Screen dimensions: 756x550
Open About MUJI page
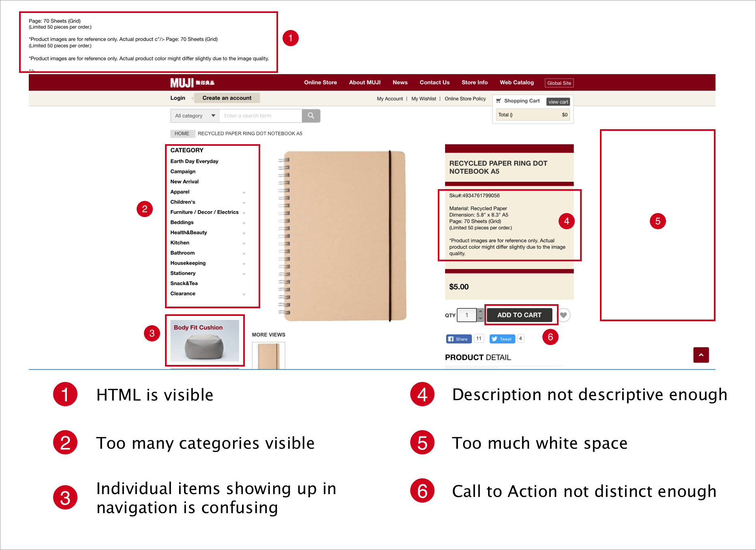point(365,83)
